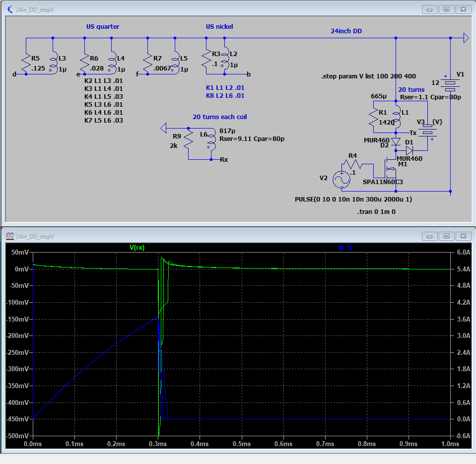Click the I(L1) trace label
Viewport: 476px width, 464px height.
[x=345, y=247]
